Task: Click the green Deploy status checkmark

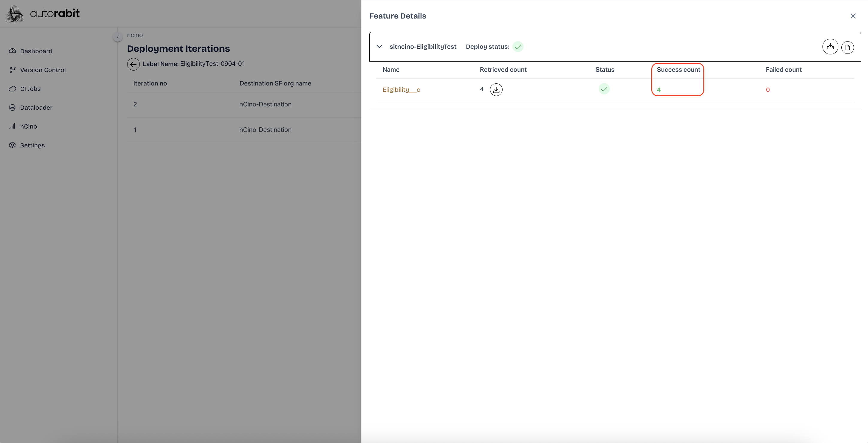Action: pos(518,47)
